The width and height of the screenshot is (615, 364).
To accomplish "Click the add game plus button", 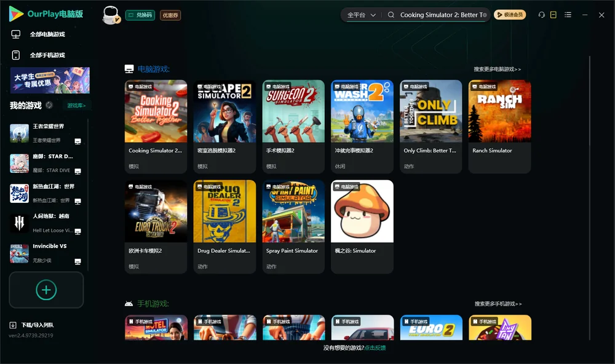I will click(46, 290).
